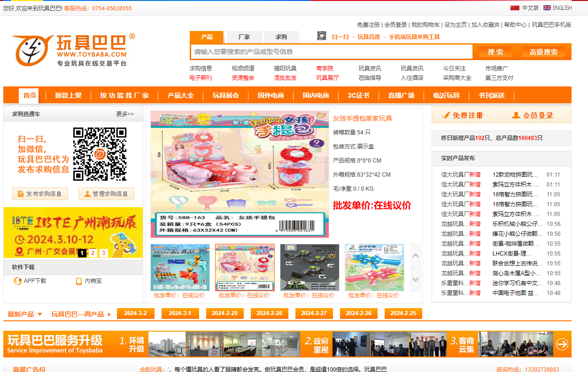Open 电子期刊 link

pyautogui.click(x=201, y=78)
